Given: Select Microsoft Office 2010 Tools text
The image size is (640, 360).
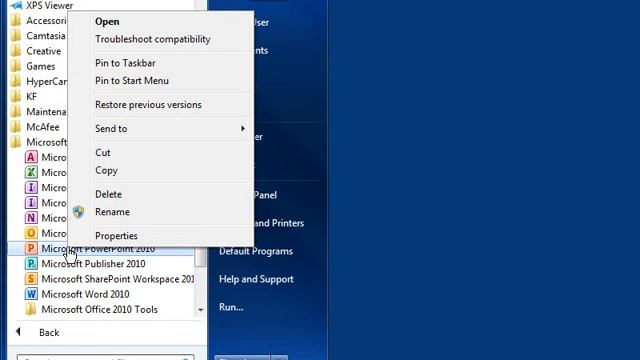Looking at the screenshot, I should 99,309.
